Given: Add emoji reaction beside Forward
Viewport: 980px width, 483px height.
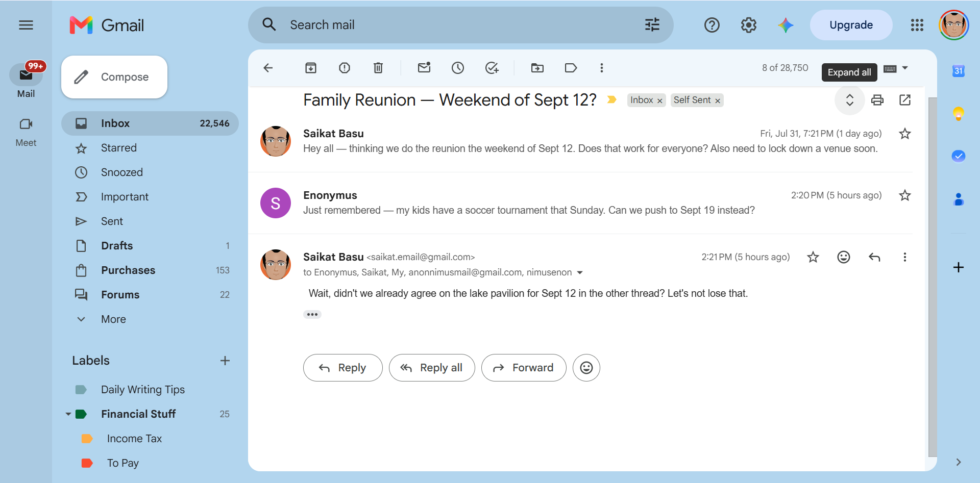Looking at the screenshot, I should pos(586,368).
